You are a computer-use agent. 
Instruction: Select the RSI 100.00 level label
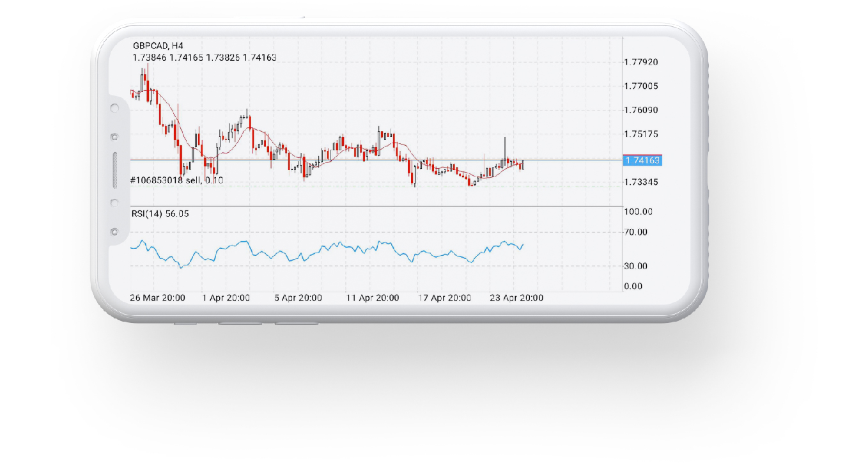click(x=637, y=212)
